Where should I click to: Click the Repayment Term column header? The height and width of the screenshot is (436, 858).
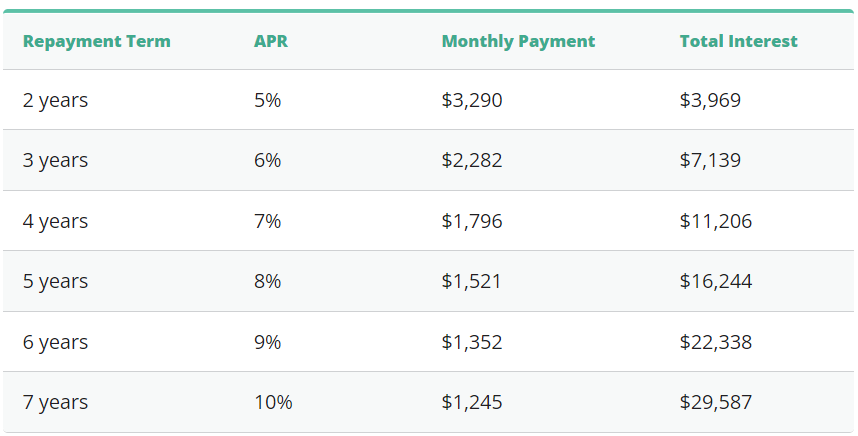pyautogui.click(x=96, y=41)
